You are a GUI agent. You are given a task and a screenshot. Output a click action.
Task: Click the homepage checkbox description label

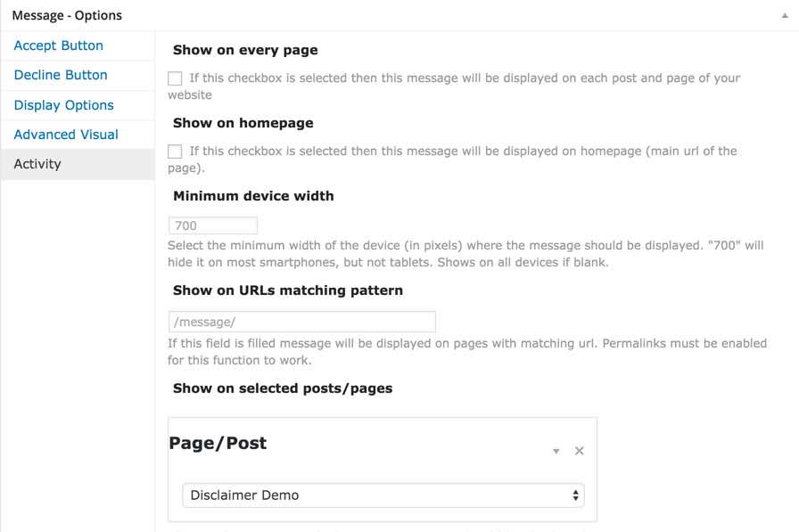pyautogui.click(x=452, y=159)
